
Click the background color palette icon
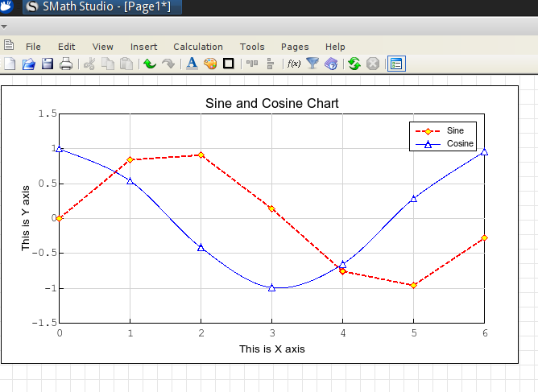pyautogui.click(x=210, y=64)
